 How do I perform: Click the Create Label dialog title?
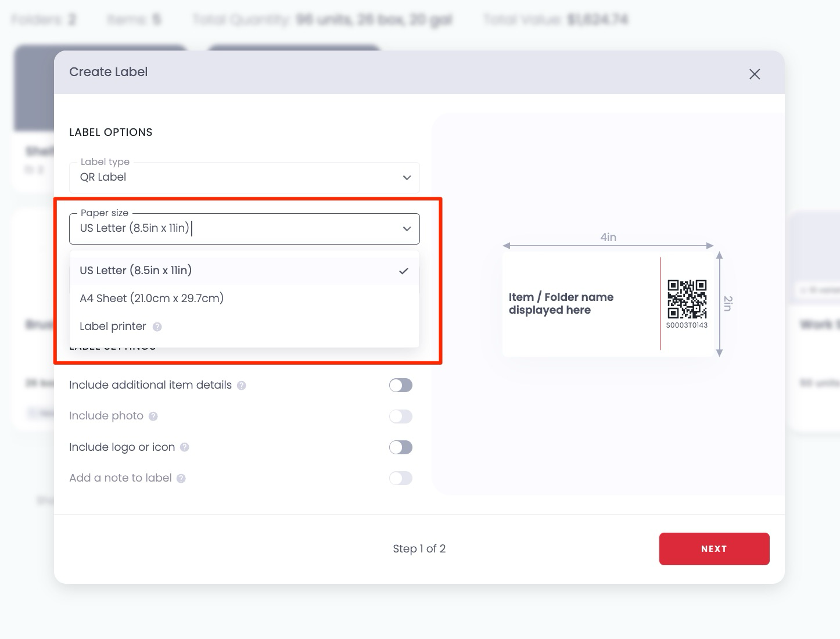(108, 71)
